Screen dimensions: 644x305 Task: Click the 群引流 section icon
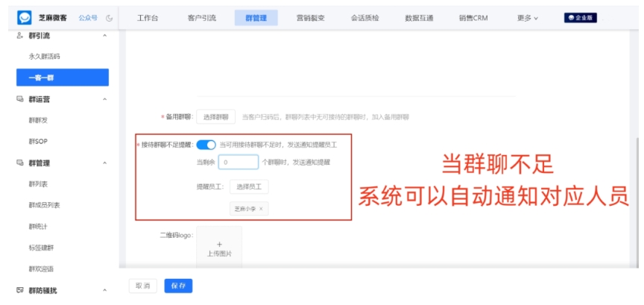pos(19,36)
